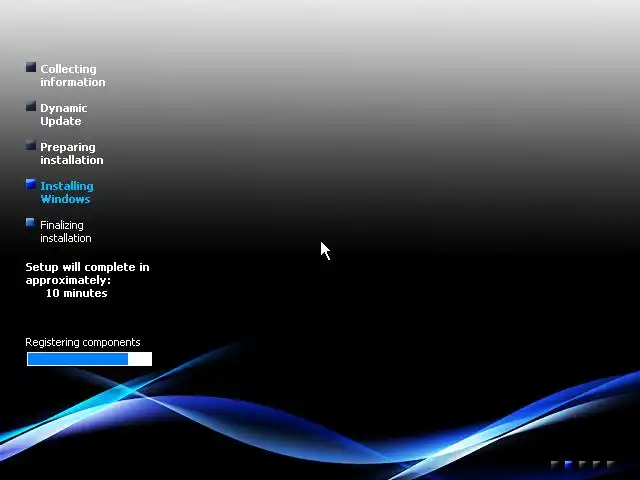Click the Collecting information step square icon
Viewport: 640px width, 480px height.
click(31, 67)
